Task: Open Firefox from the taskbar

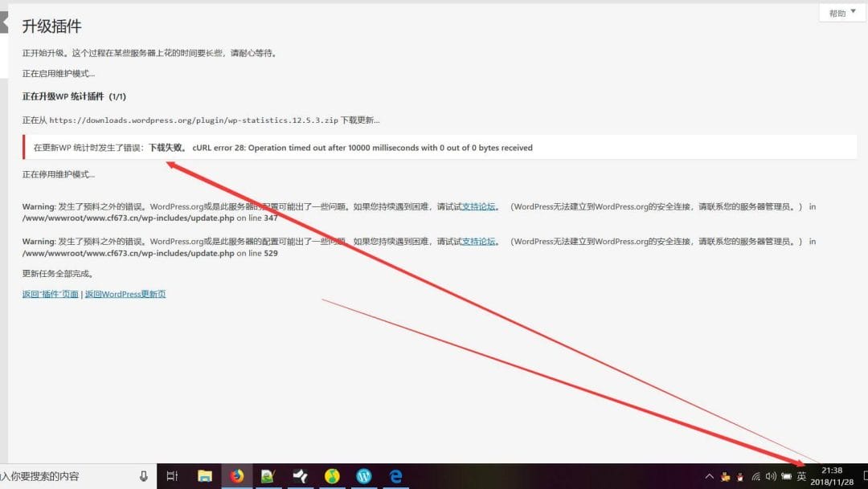Action: (236, 476)
